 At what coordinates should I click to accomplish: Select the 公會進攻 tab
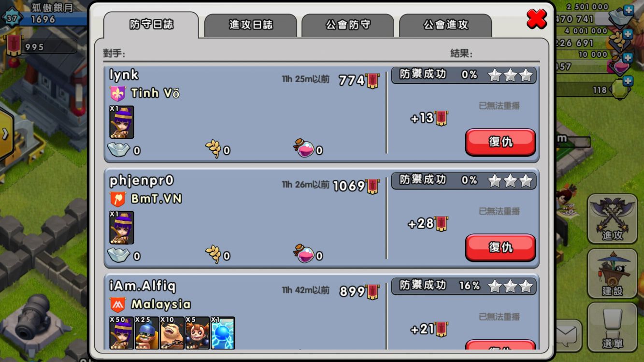pyautogui.click(x=445, y=25)
